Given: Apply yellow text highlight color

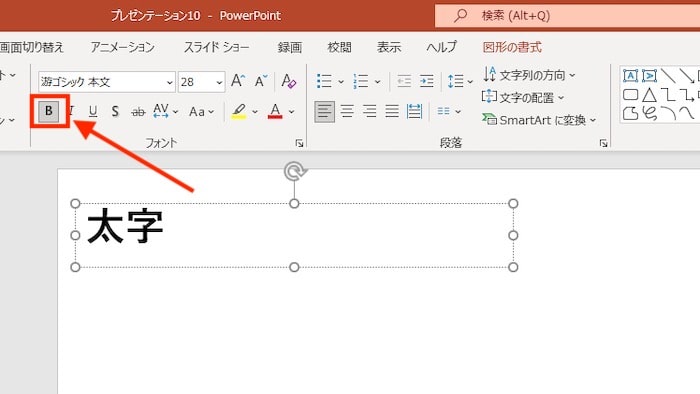Looking at the screenshot, I should click(x=239, y=112).
